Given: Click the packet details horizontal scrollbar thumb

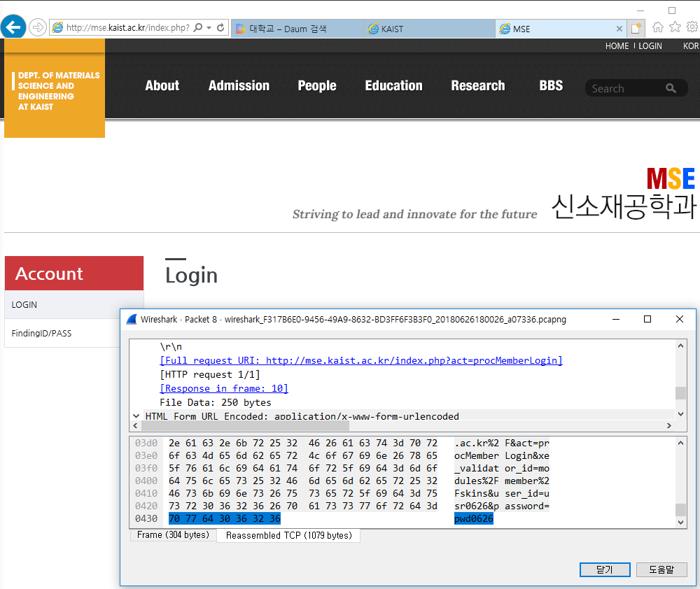Looking at the screenshot, I should (x=245, y=426).
